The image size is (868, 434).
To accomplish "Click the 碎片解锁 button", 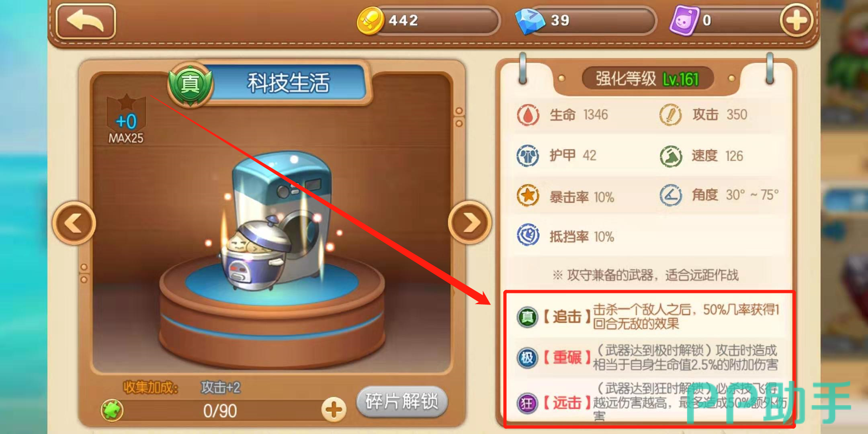I will [402, 401].
